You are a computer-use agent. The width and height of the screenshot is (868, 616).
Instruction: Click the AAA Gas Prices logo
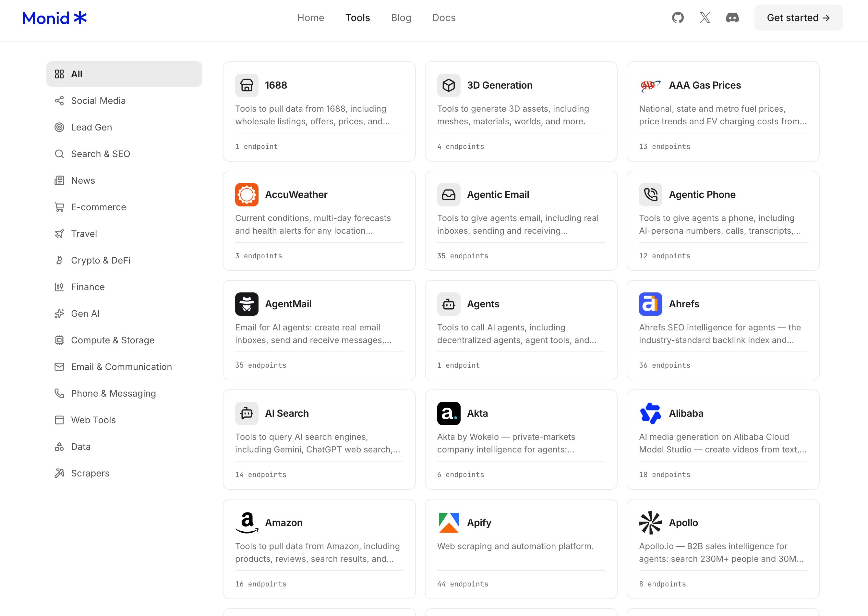650,85
